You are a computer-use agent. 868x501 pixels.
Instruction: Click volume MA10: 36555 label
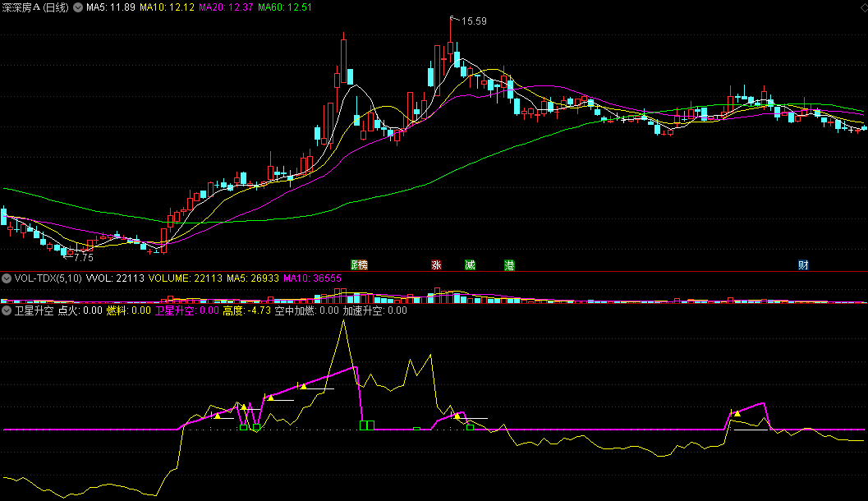[x=312, y=278]
